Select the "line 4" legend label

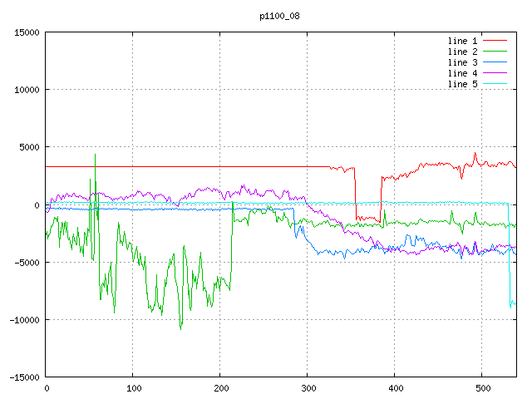pyautogui.click(x=462, y=73)
